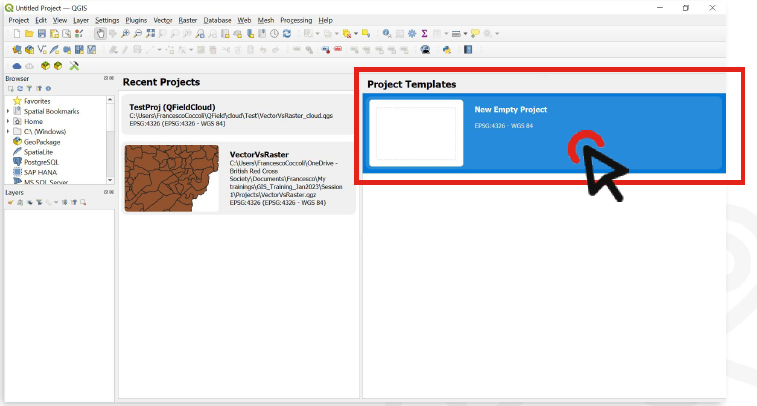The height and width of the screenshot is (406, 757).
Task: Open the Style Manager icon
Action: point(79,34)
